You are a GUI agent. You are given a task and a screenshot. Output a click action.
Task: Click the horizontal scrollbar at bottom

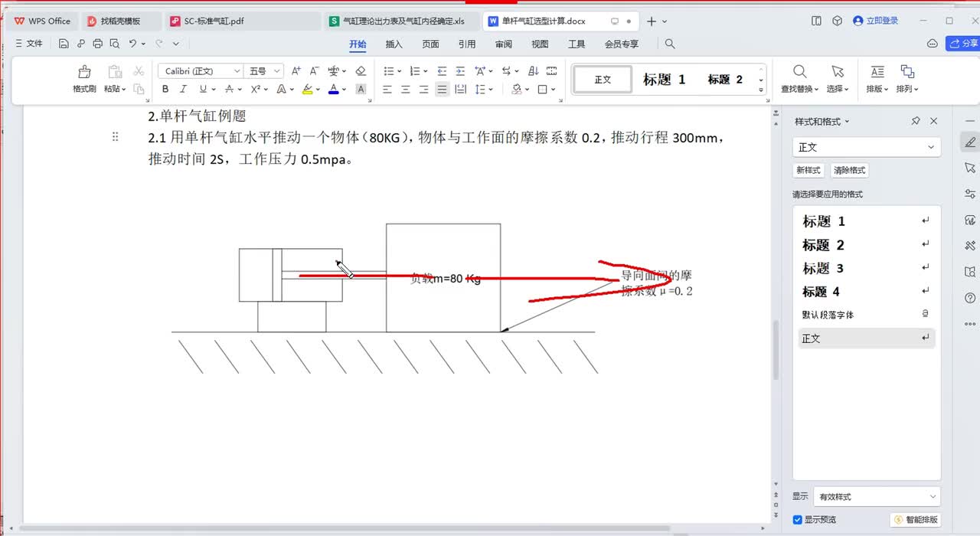click(345, 528)
